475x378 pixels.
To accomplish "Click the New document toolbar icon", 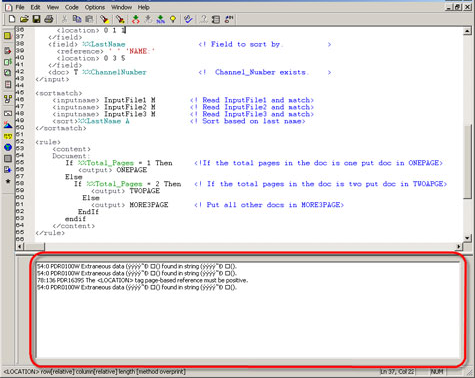I will [x=12, y=19].
